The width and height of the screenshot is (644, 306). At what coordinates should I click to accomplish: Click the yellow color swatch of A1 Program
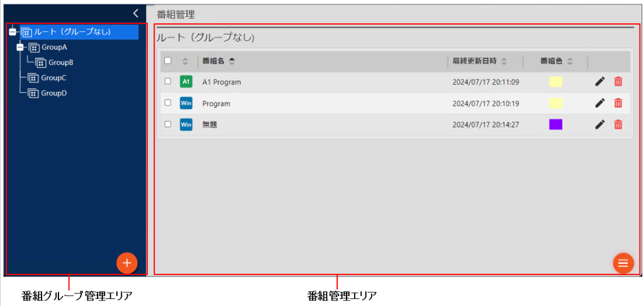tap(556, 82)
